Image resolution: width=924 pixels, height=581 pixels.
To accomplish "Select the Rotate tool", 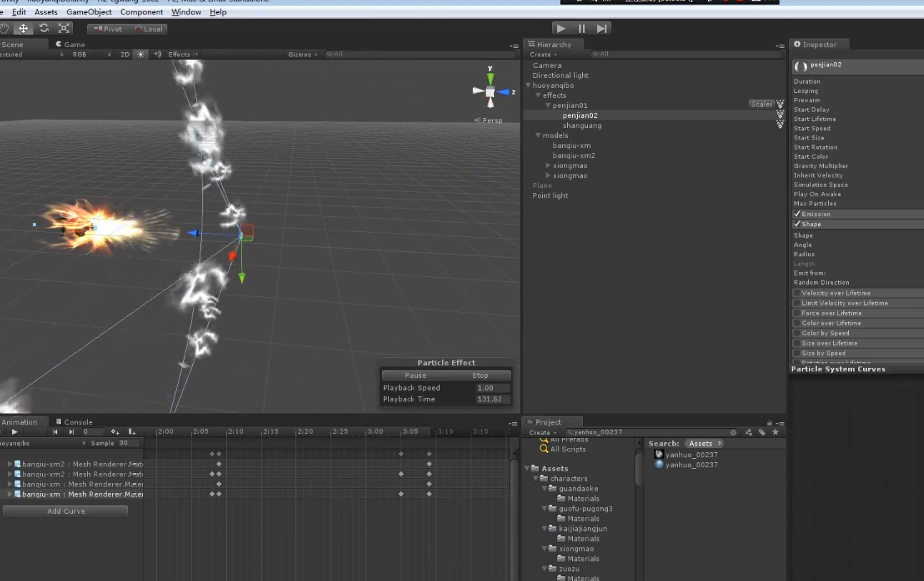I will (x=44, y=29).
